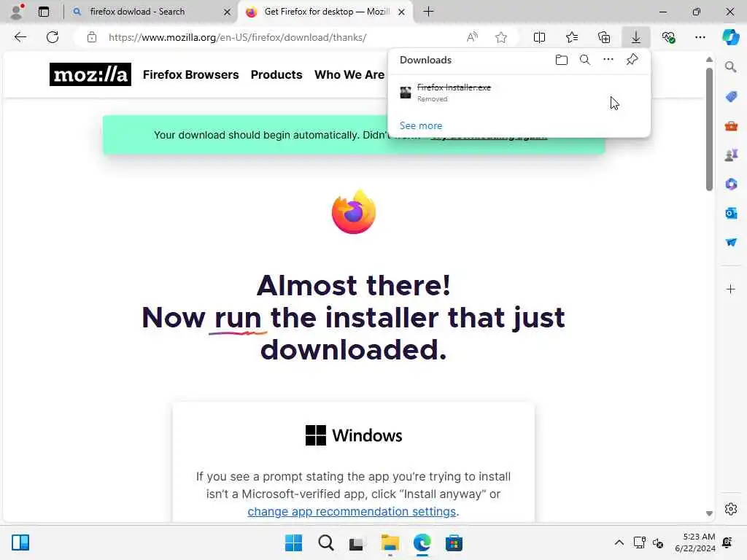The image size is (747, 560).
Task: Add app to sidebar plus button
Action: (731, 289)
